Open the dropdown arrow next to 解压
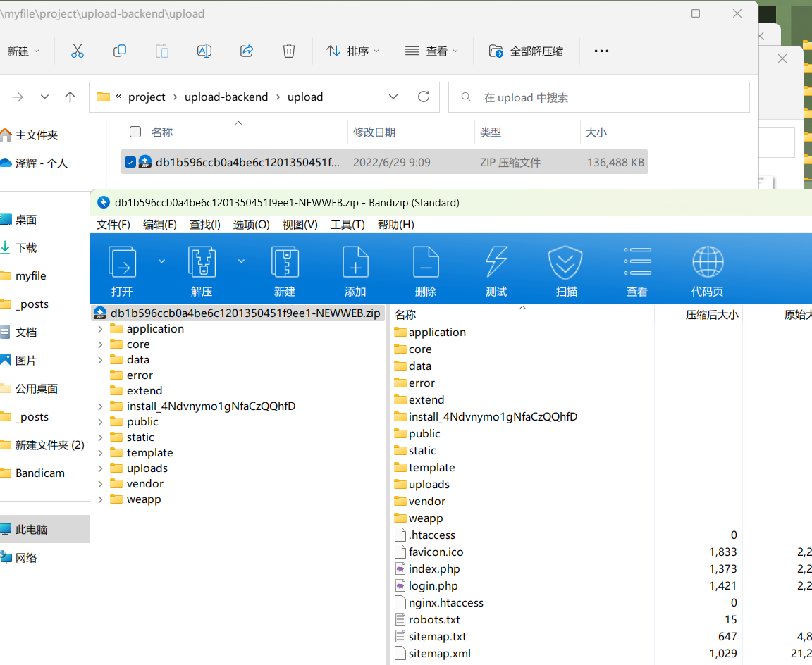The width and height of the screenshot is (812, 665). [241, 261]
